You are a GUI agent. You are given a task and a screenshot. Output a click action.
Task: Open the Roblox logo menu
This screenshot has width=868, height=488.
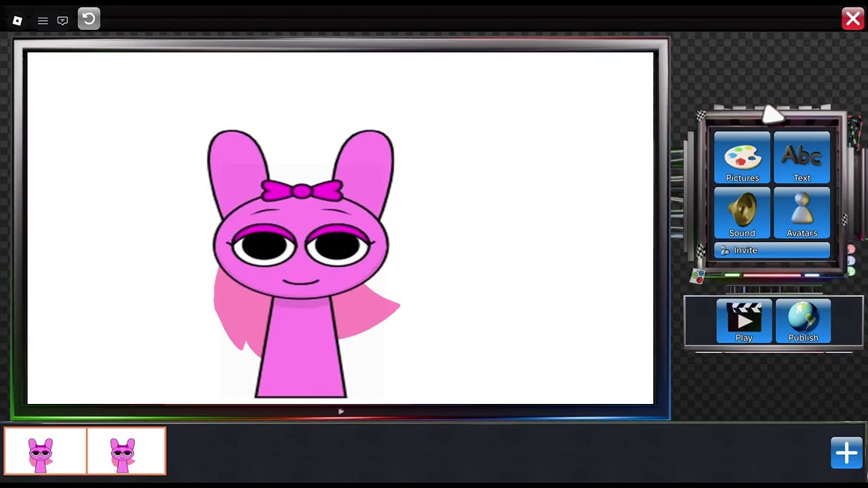(18, 20)
